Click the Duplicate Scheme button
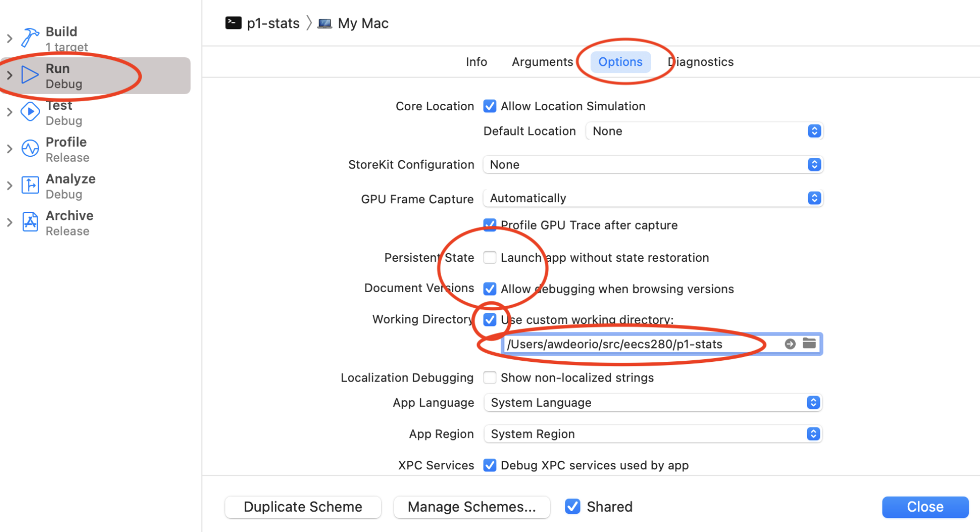This screenshot has width=980, height=532. click(303, 507)
